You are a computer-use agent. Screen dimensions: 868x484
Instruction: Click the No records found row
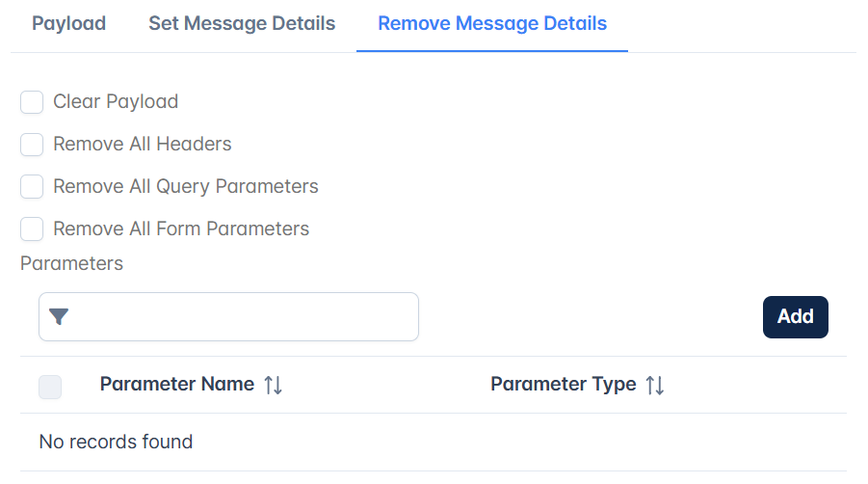click(x=434, y=442)
